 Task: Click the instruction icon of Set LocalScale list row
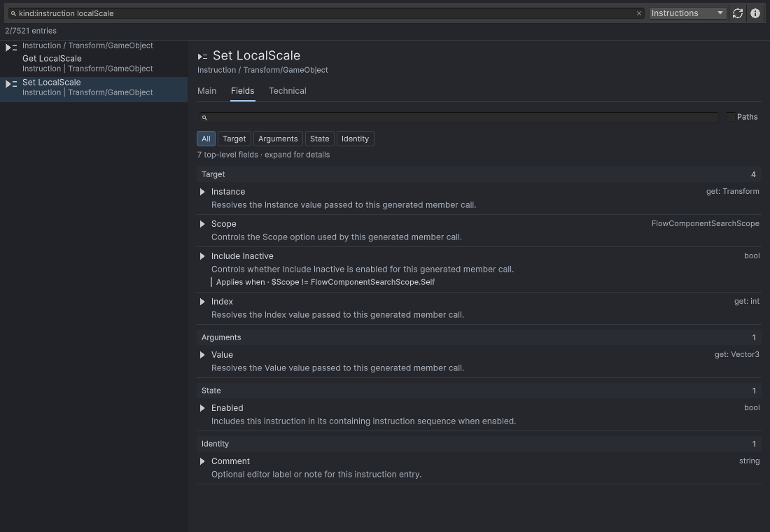[x=10, y=84]
